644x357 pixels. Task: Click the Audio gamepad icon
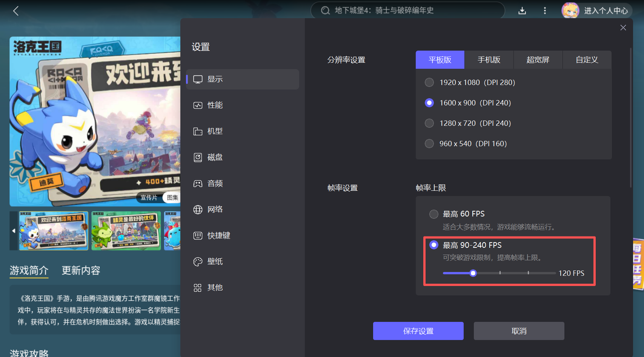click(198, 184)
